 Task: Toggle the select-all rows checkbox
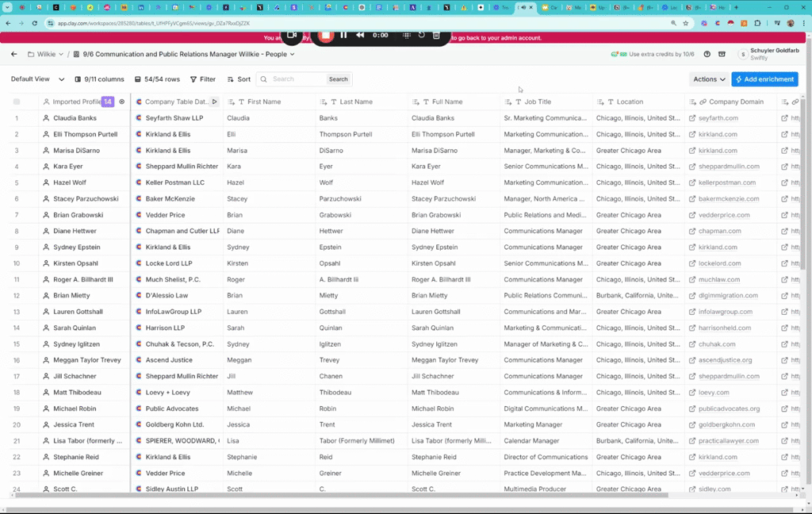click(17, 102)
